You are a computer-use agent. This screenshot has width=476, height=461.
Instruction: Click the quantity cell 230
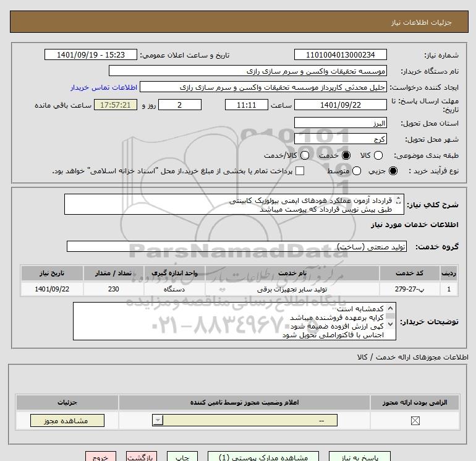tap(114, 289)
